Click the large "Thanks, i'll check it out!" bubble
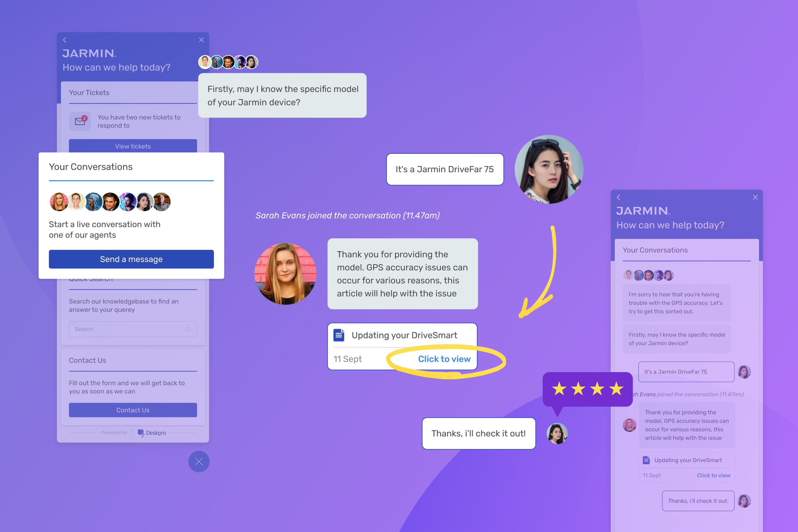Screen dimensions: 798x532 pyautogui.click(x=479, y=433)
